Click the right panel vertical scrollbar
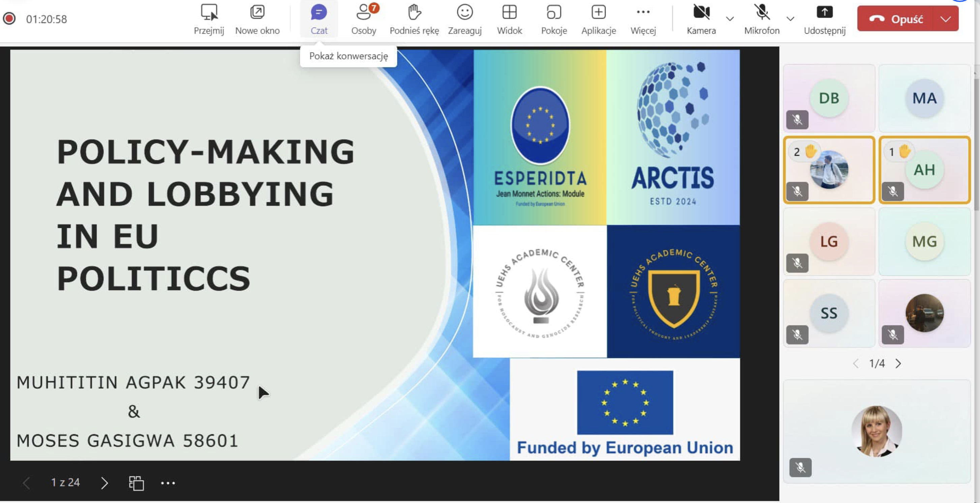Screen dimensions: 980x503 [x=977, y=145]
